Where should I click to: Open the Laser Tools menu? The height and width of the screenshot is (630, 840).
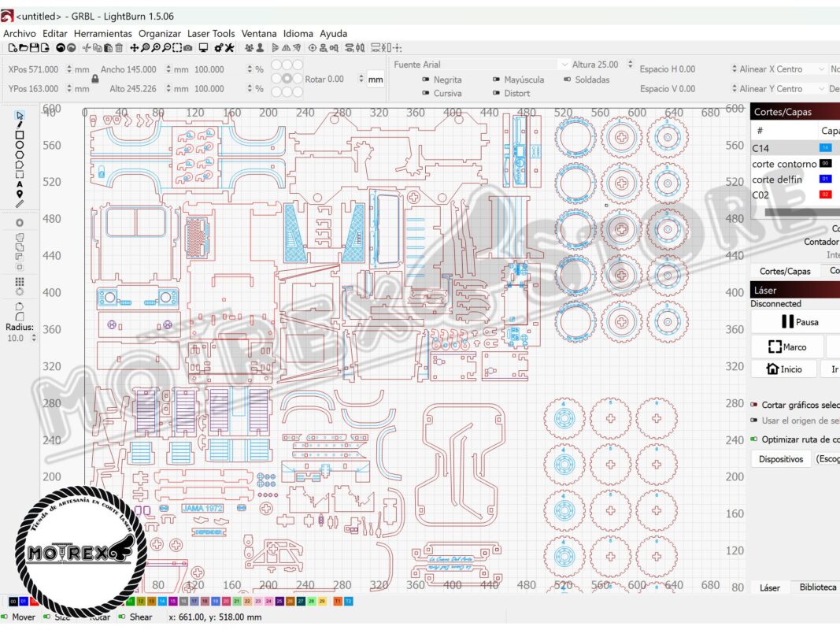[x=210, y=34]
